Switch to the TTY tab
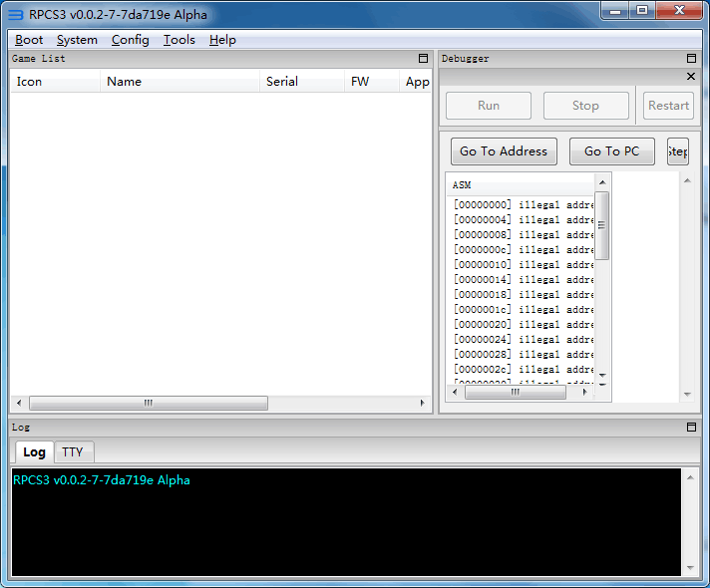 point(73,452)
